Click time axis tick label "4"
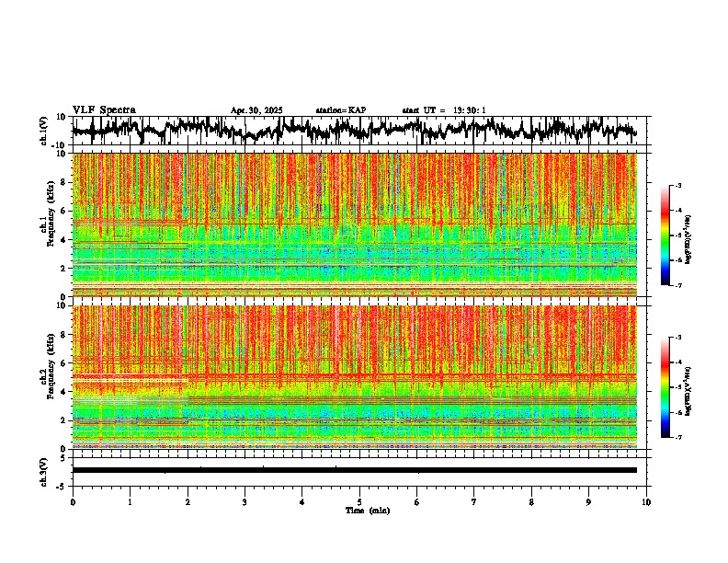This screenshot has width=728, height=563. tap(302, 502)
